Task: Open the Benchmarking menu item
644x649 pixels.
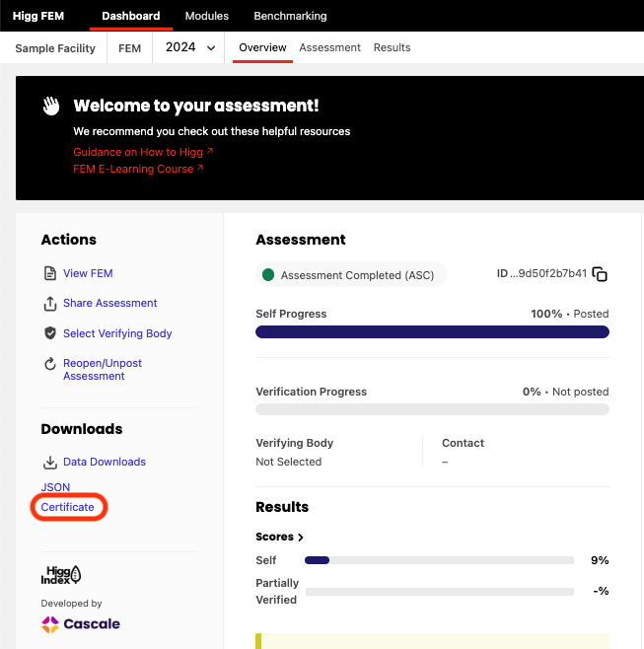Action: pos(290,16)
